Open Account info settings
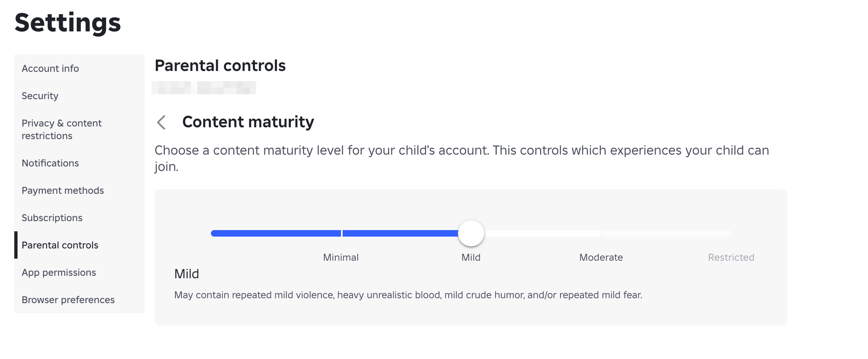 51,68
